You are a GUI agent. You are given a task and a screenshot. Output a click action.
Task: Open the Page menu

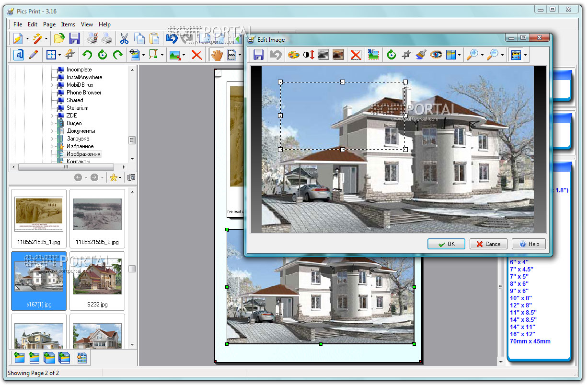(x=49, y=24)
